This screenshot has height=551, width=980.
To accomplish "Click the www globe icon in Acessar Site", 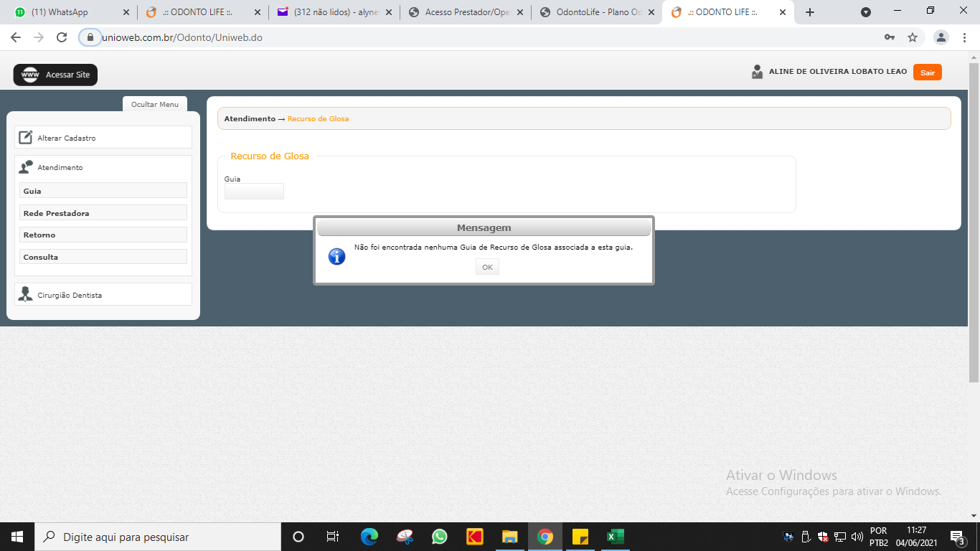I will (30, 75).
